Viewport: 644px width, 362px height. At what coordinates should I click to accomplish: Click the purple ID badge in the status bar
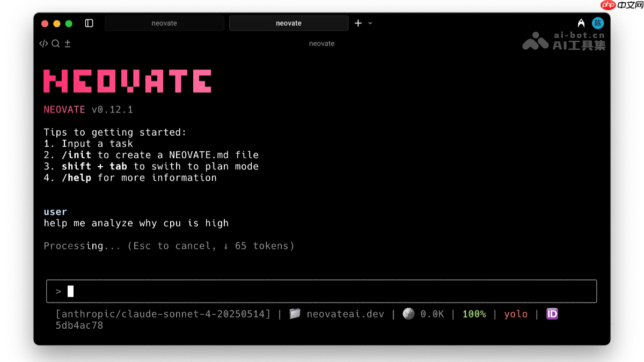click(x=552, y=314)
